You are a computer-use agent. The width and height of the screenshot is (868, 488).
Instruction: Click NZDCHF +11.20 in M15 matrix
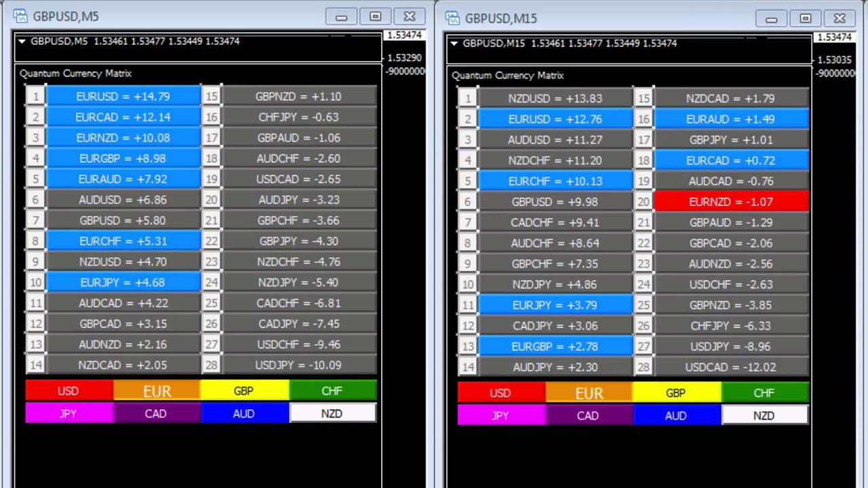555,161
